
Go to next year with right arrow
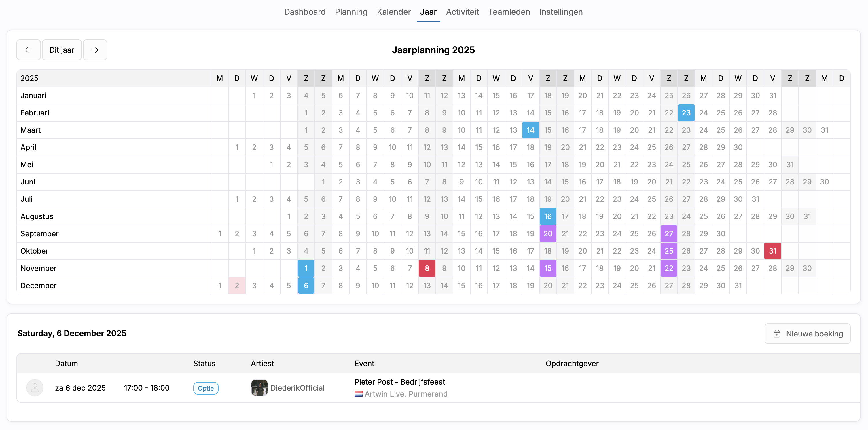(95, 50)
